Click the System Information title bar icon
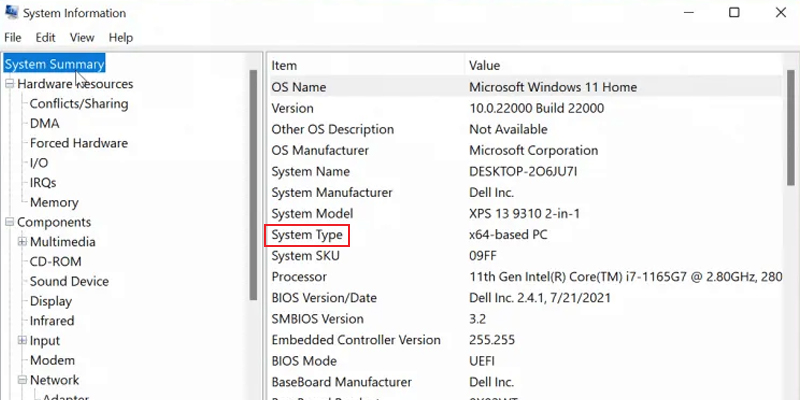 [x=12, y=12]
